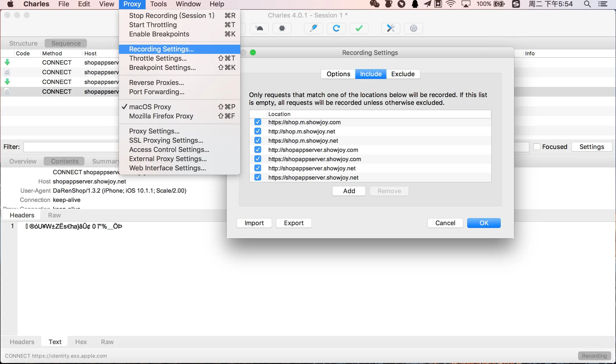Click into the Filter text field
The height and width of the screenshot is (364, 616).
coord(71,147)
